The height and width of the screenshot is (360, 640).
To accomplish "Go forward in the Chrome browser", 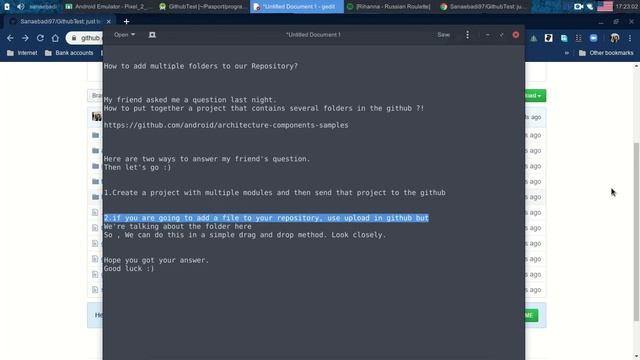I will point(25,38).
